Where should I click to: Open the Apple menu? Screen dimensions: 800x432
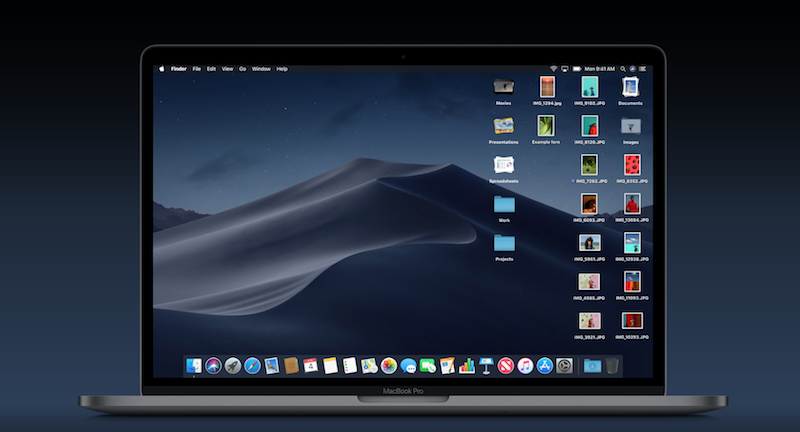(161, 69)
